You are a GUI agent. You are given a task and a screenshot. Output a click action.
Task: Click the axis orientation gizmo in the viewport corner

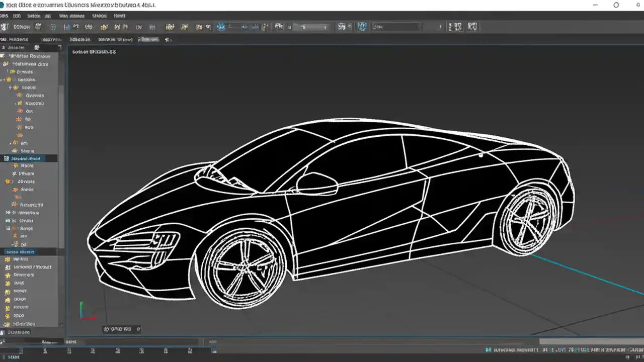[86, 309]
